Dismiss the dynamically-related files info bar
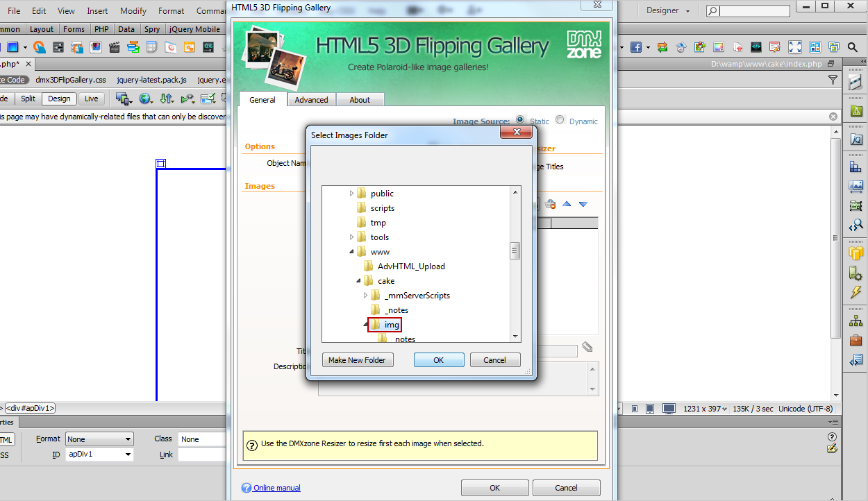The image size is (868, 501). tap(833, 117)
